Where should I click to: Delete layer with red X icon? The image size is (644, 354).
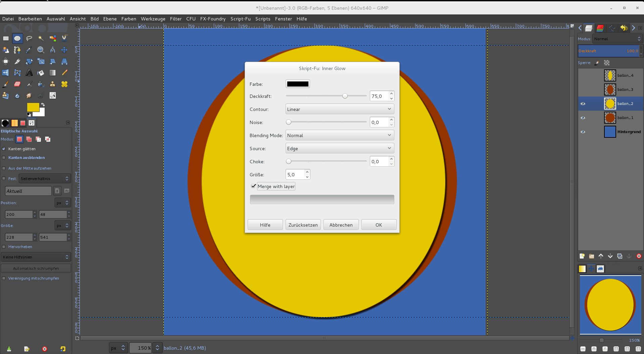[x=639, y=256]
